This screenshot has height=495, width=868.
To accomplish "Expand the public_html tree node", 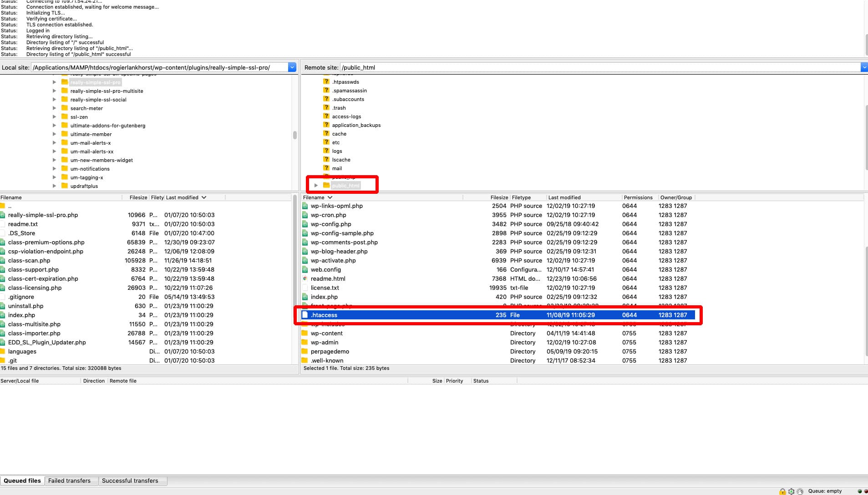I will coord(316,185).
